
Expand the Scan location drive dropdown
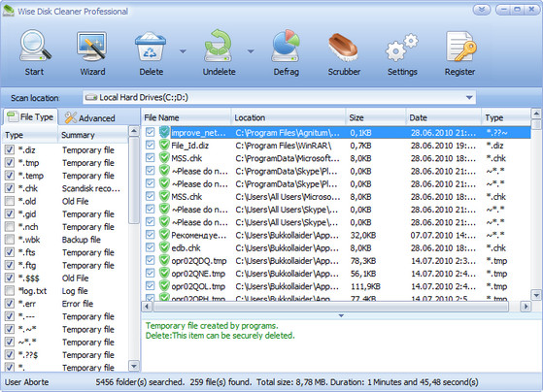(x=469, y=98)
